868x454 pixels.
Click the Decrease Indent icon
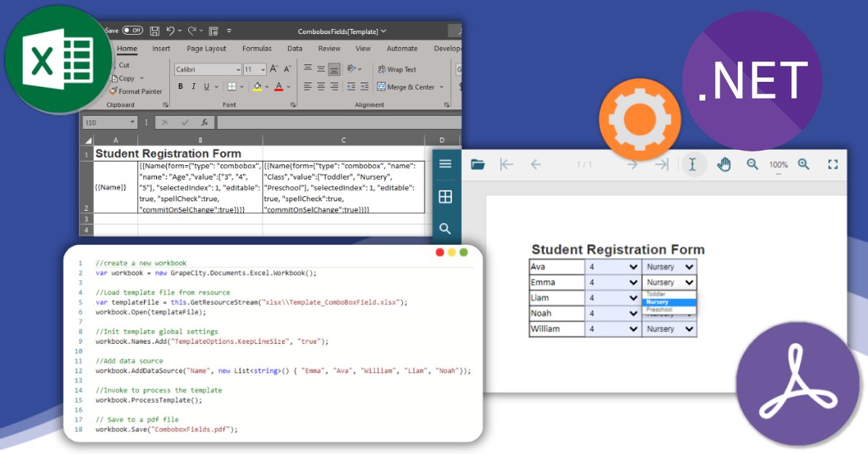click(352, 86)
